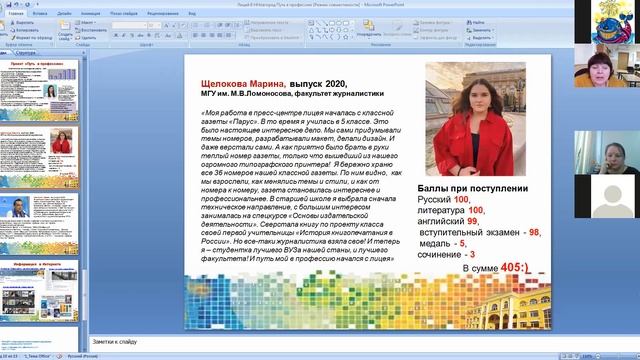Click Русский (Россия) language in status bar

tap(82, 356)
